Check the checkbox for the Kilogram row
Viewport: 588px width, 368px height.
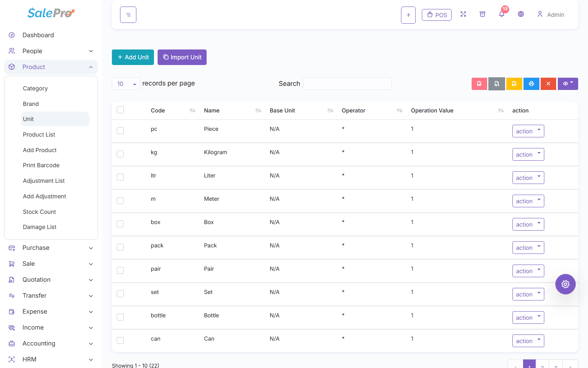120,154
